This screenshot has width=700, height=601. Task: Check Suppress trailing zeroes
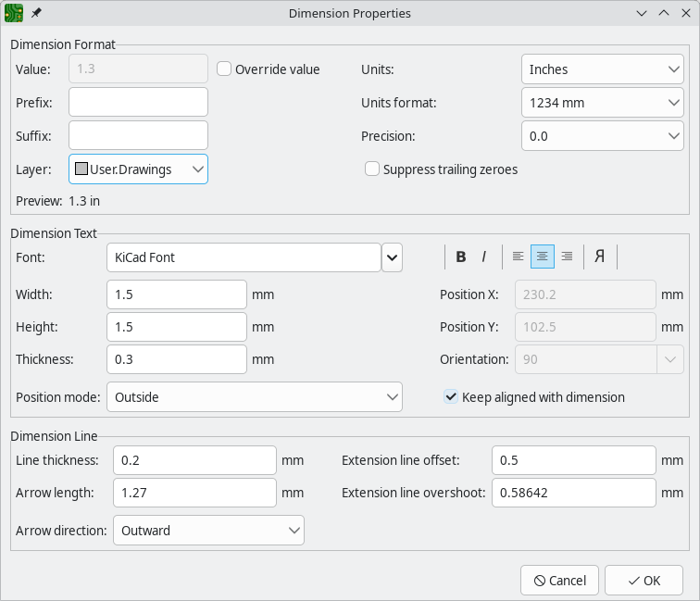point(372,169)
